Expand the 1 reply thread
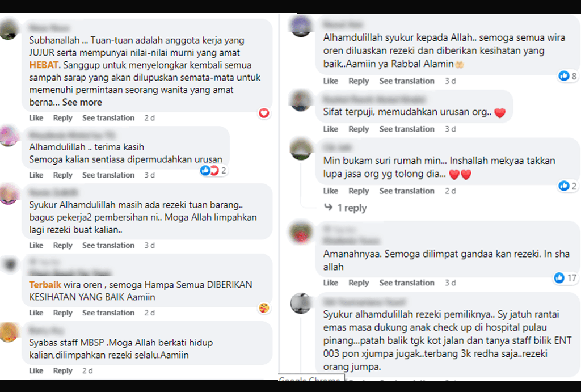The height and width of the screenshot is (392, 581). click(x=352, y=208)
